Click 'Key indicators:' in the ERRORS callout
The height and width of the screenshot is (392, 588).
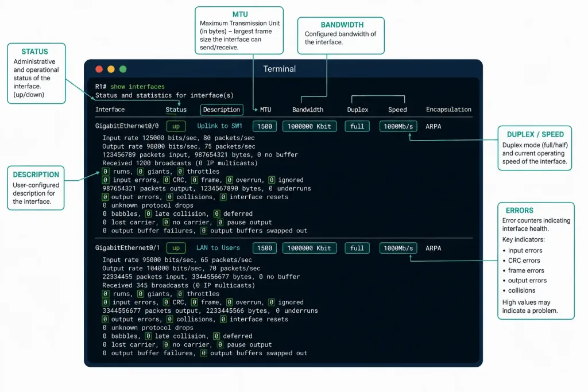[524, 239]
